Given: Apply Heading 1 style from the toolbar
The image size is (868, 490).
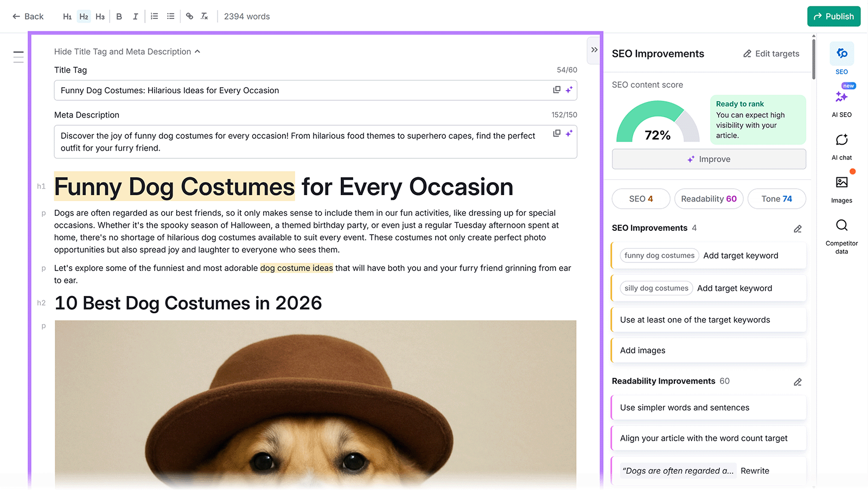Looking at the screenshot, I should pos(67,16).
